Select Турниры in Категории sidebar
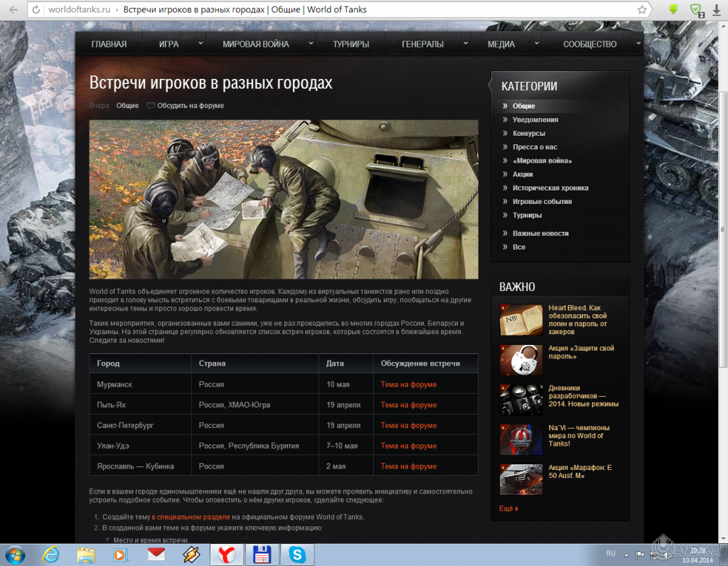The width and height of the screenshot is (728, 566). pos(527,215)
